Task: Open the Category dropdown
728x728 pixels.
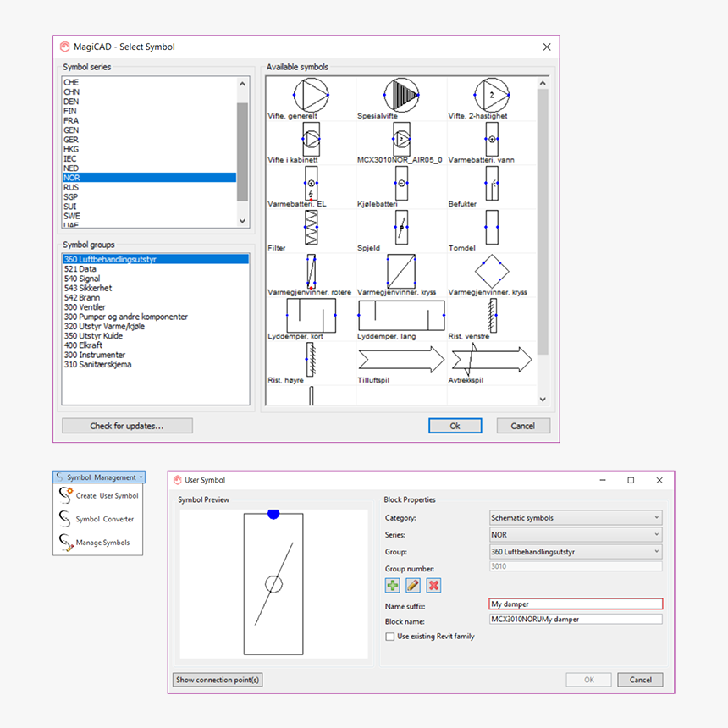Action: [576, 518]
